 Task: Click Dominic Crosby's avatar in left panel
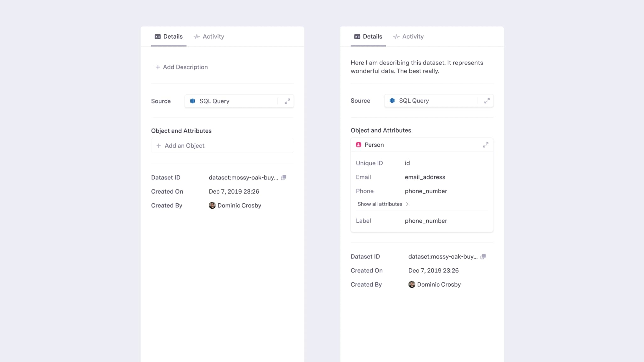(x=212, y=206)
